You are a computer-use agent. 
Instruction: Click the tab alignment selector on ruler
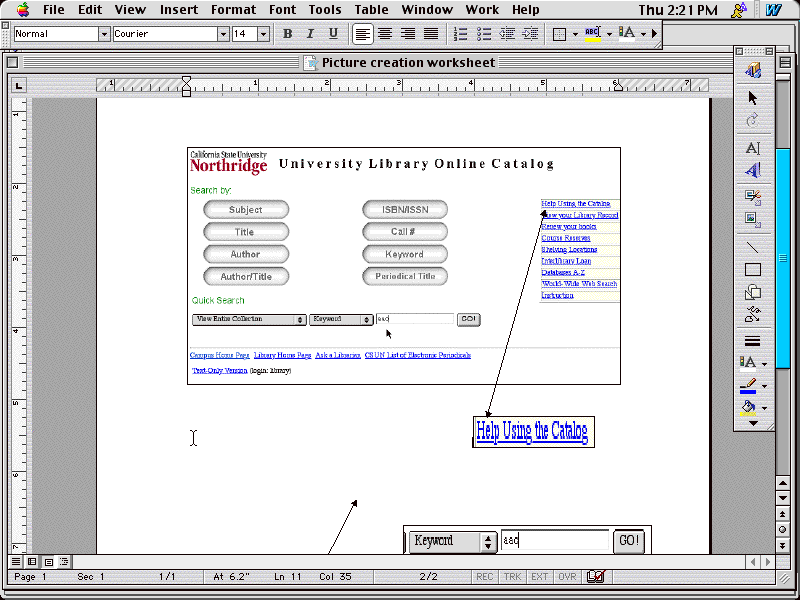[19, 85]
